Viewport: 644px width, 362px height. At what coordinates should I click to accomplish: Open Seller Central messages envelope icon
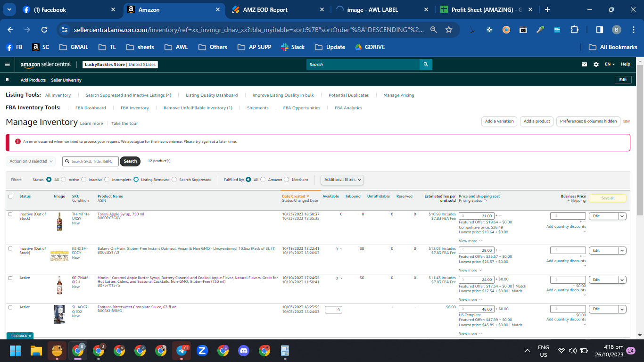click(x=585, y=65)
